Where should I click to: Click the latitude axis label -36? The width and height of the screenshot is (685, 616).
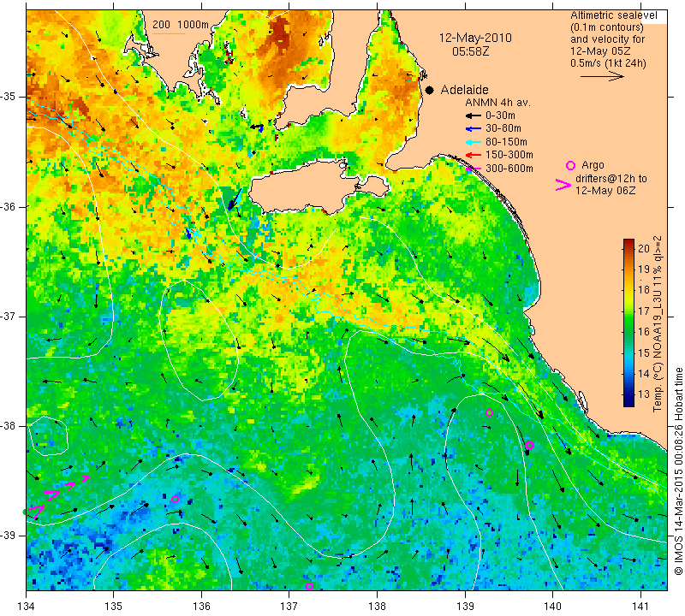coord(8,206)
